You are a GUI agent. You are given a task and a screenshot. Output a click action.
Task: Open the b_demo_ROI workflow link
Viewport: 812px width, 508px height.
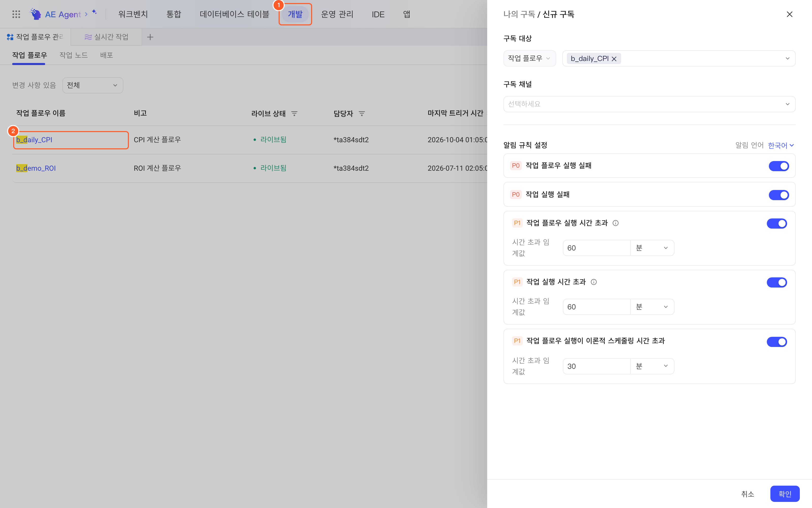[x=36, y=168]
